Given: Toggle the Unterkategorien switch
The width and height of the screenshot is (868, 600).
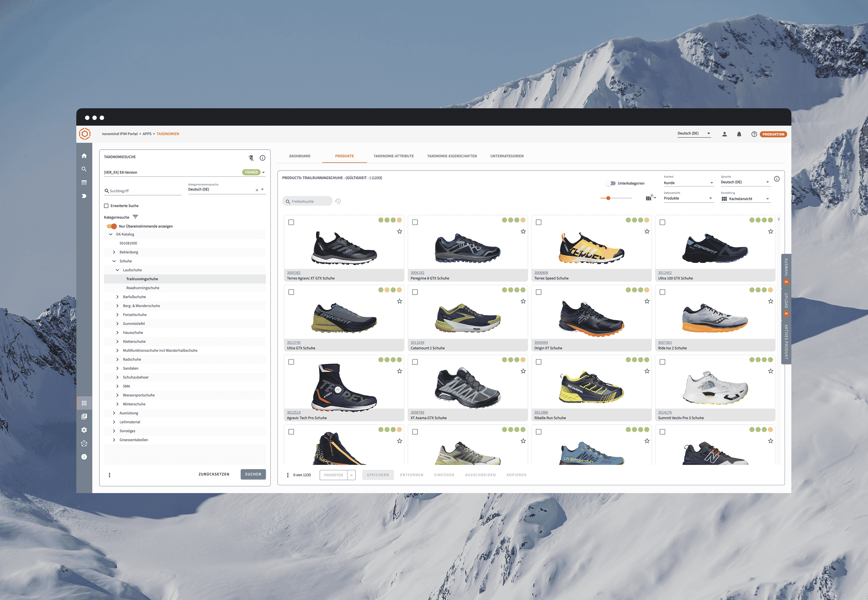Looking at the screenshot, I should pyautogui.click(x=610, y=184).
